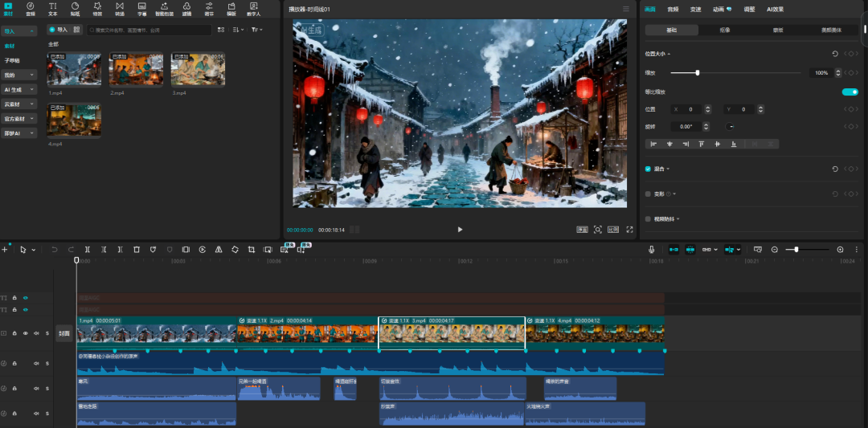The height and width of the screenshot is (428, 868).
Task: Select the 3.mp4 thumbnail in media library
Action: click(198, 71)
